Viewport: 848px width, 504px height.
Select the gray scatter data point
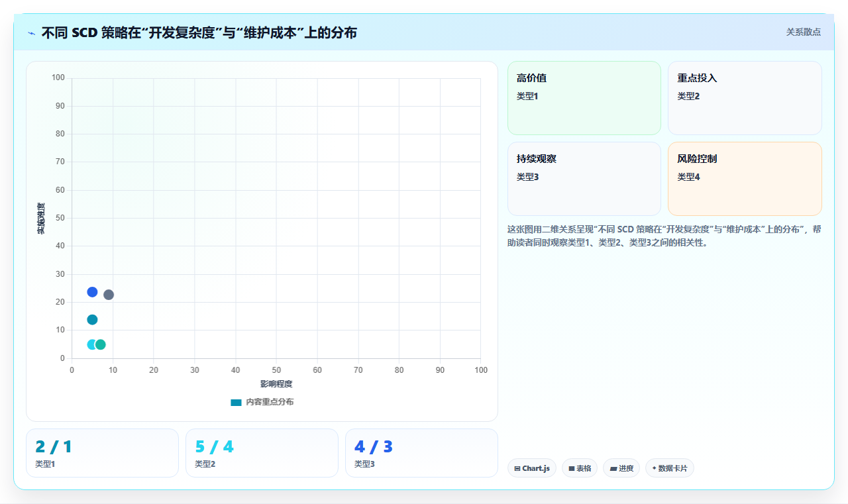point(109,295)
